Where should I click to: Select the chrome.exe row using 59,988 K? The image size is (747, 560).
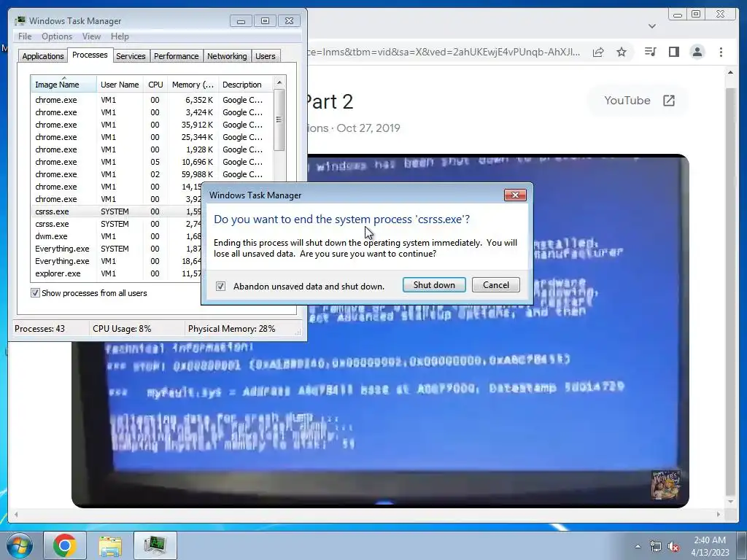tap(152, 174)
